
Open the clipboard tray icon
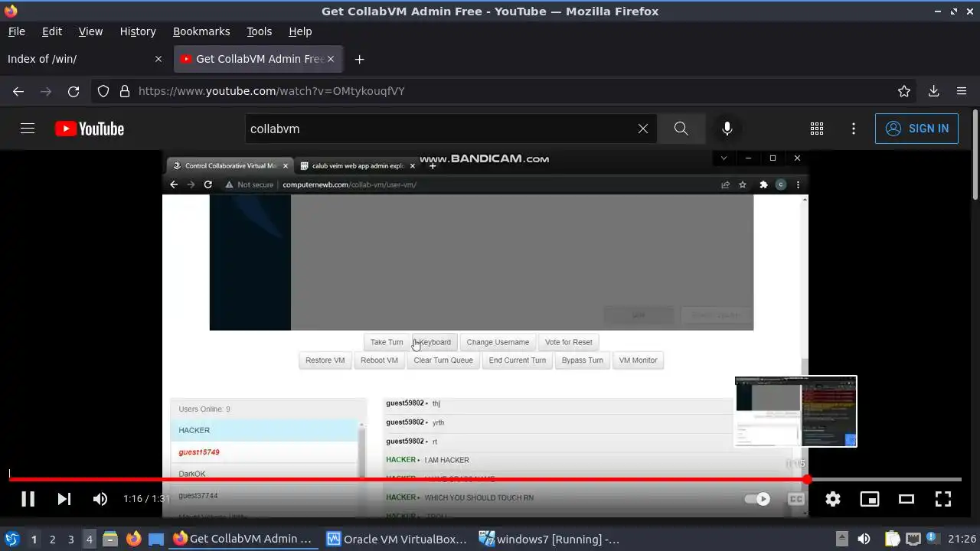(893, 539)
